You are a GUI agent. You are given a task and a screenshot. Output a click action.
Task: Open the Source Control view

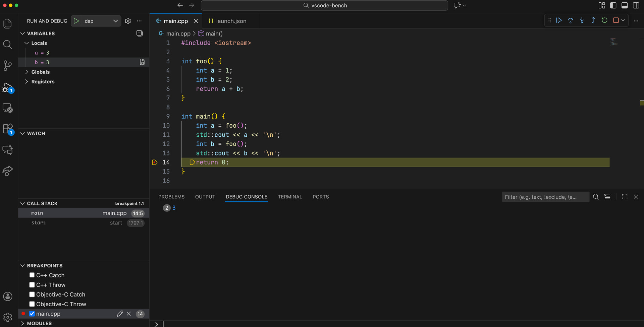(7, 65)
